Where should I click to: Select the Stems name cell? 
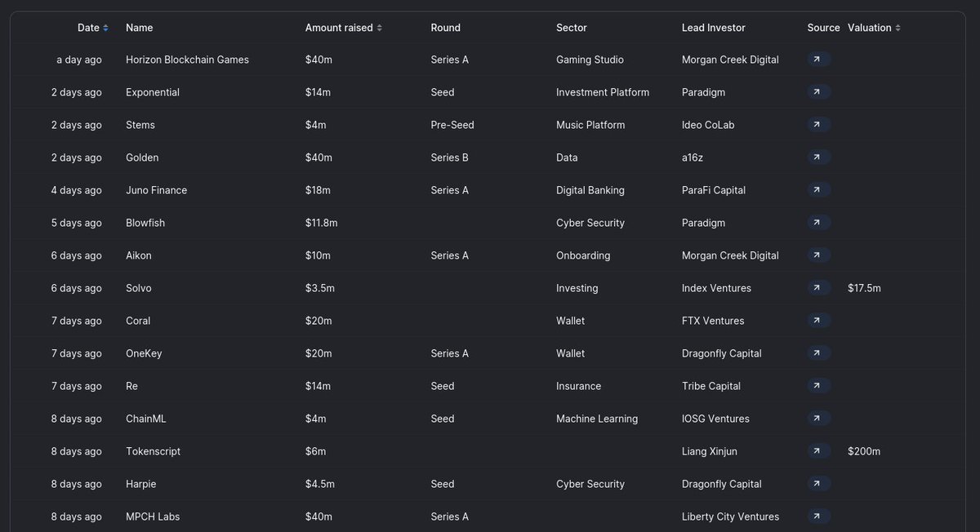[140, 125]
